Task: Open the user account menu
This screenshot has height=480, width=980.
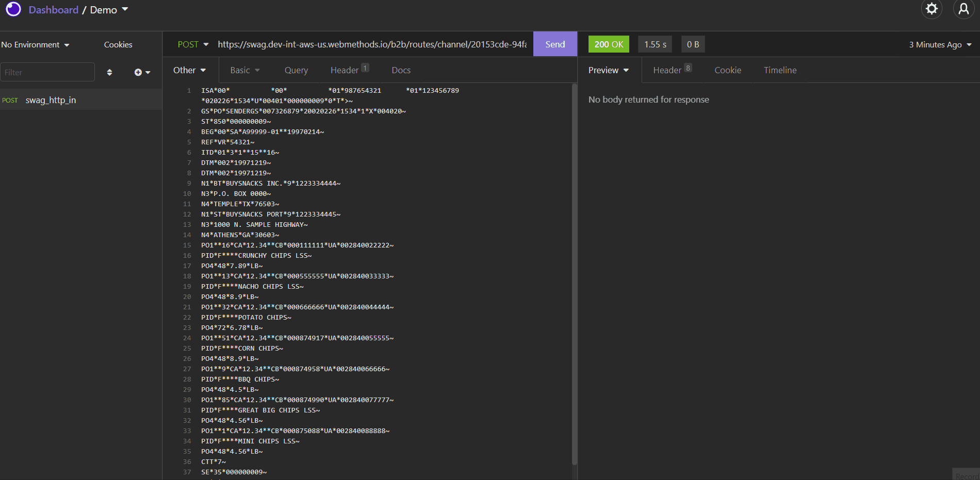Action: (963, 9)
